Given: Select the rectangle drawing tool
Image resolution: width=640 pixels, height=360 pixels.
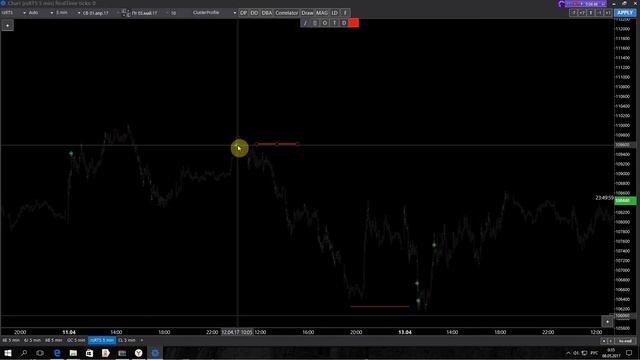Looking at the screenshot, I should 315,23.
